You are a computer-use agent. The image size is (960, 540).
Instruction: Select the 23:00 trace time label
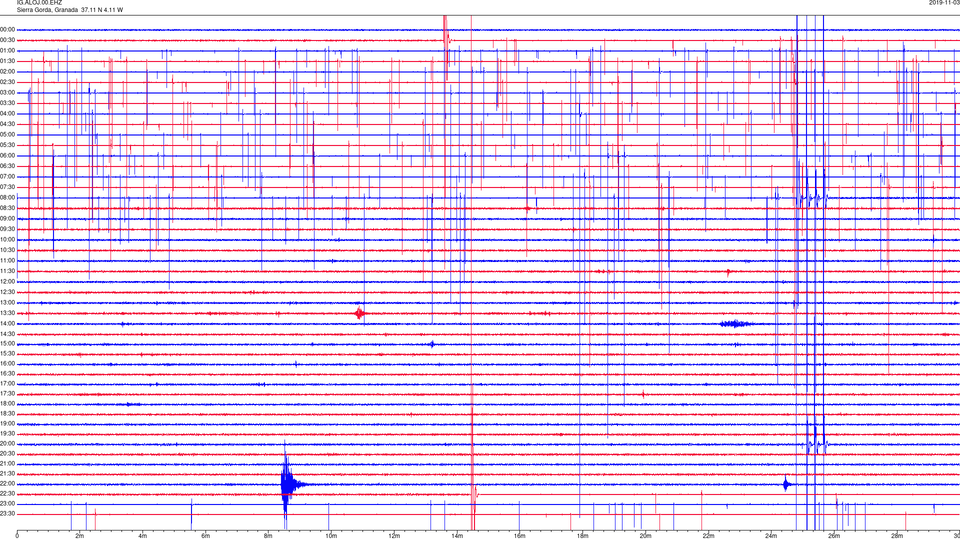tap(8, 504)
